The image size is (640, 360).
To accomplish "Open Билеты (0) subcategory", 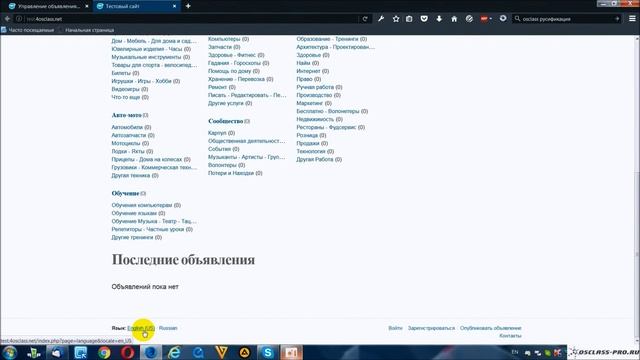I will pos(125,73).
